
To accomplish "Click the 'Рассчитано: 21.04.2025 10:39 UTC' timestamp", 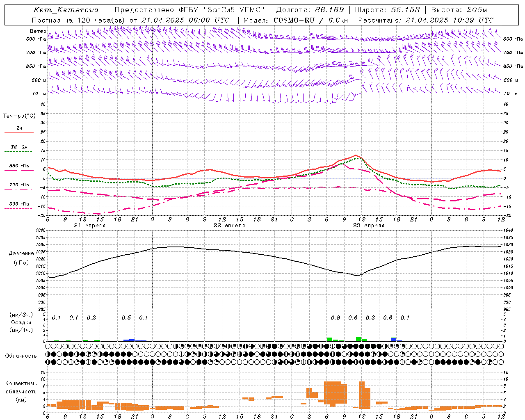I will (x=426, y=20).
